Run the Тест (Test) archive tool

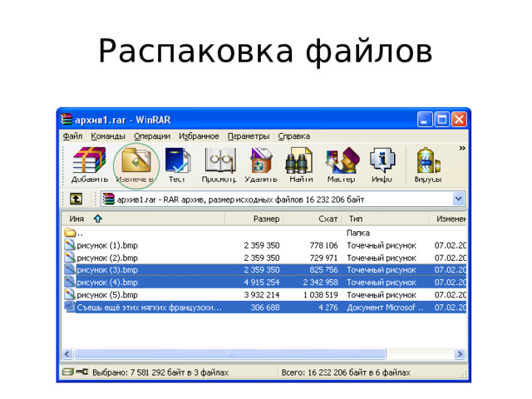pyautogui.click(x=177, y=165)
